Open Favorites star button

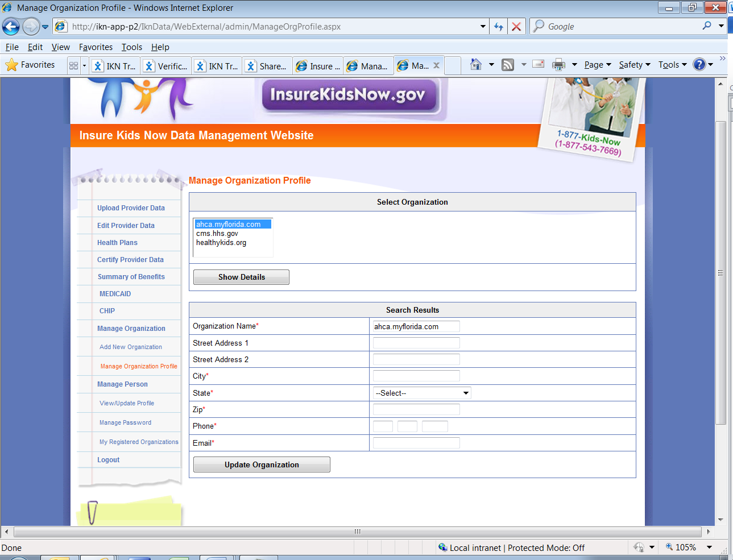30,65
